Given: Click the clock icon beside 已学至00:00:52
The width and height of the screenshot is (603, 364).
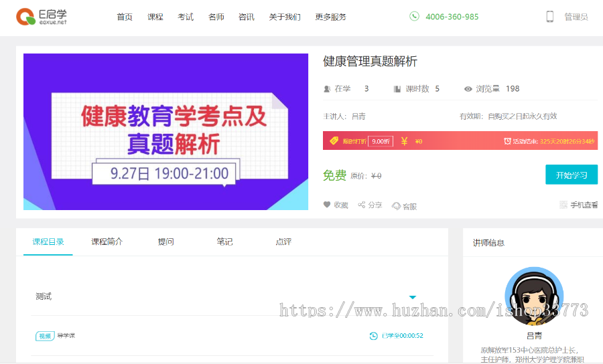Looking at the screenshot, I should click(x=373, y=336).
